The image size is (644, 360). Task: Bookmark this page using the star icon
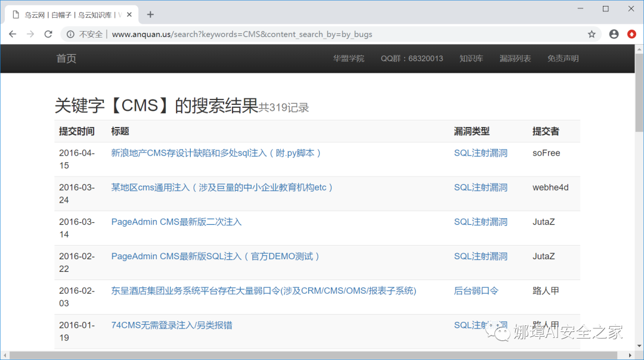tap(592, 34)
